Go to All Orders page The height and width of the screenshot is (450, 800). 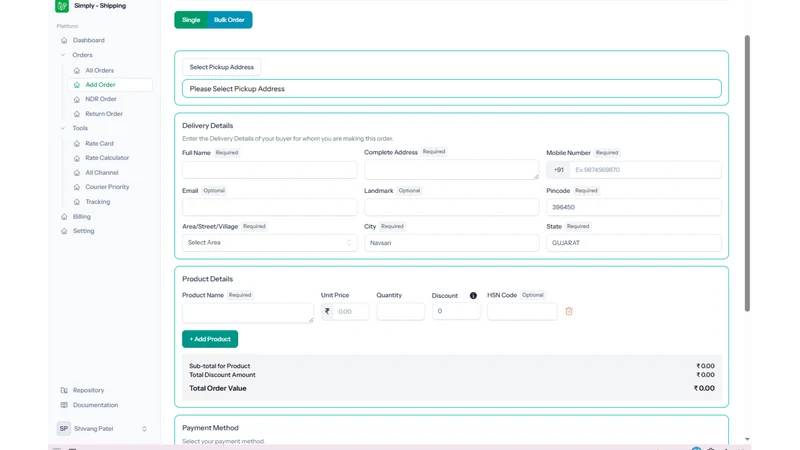tap(99, 70)
